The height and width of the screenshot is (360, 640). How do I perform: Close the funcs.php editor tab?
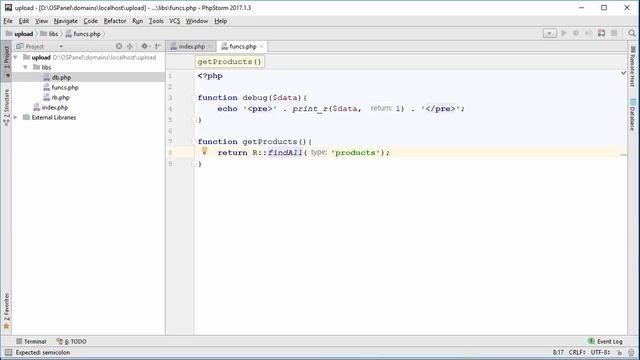click(262, 47)
